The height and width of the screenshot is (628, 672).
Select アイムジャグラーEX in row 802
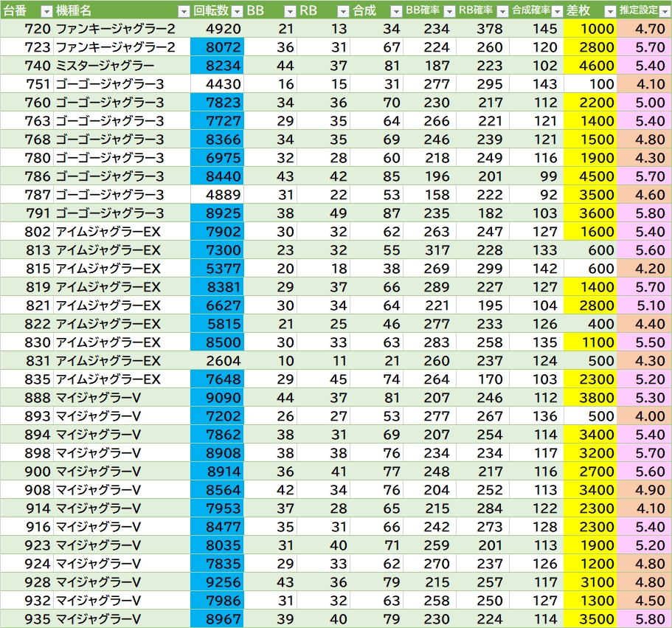tap(122, 232)
